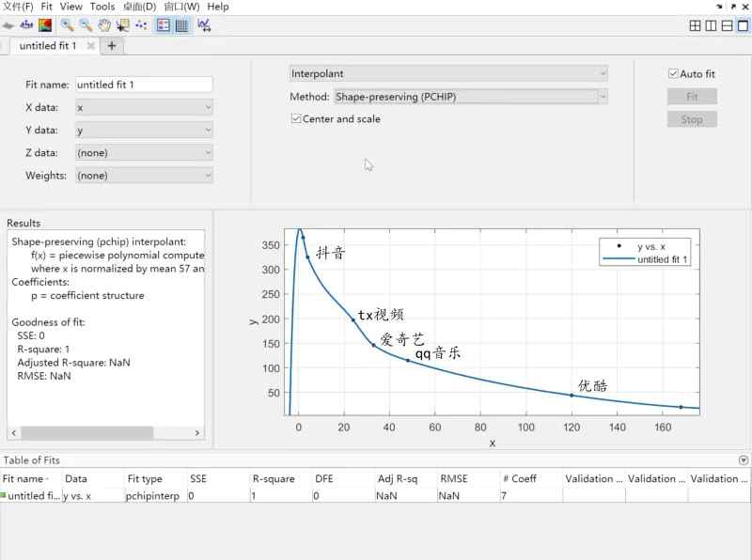752x560 pixels.
Task: Select the Zoom In tool
Action: click(67, 25)
